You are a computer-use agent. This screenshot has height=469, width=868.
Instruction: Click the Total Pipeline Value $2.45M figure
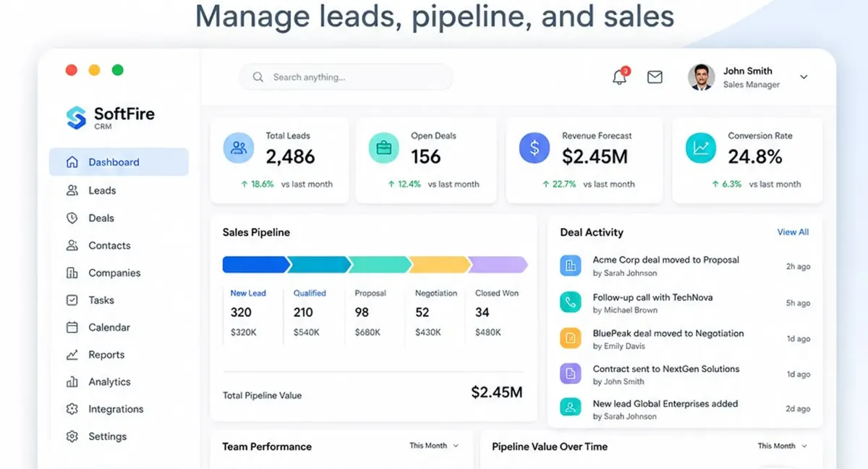496,392
